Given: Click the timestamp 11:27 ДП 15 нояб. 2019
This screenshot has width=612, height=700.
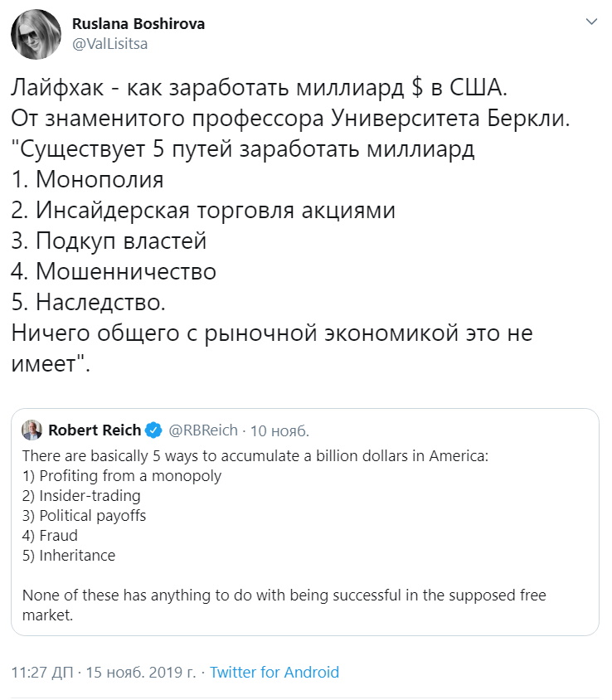Looking at the screenshot, I should (x=104, y=672).
